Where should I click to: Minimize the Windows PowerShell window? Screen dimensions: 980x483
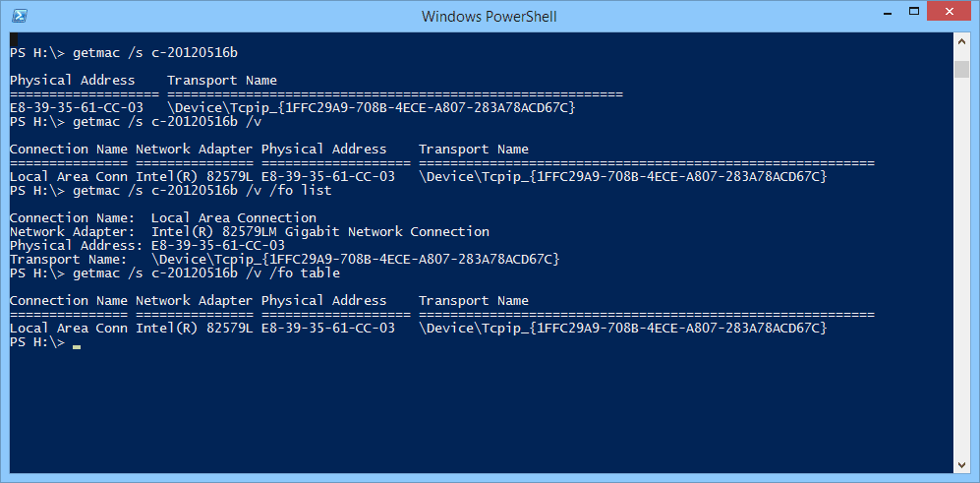[x=887, y=11]
